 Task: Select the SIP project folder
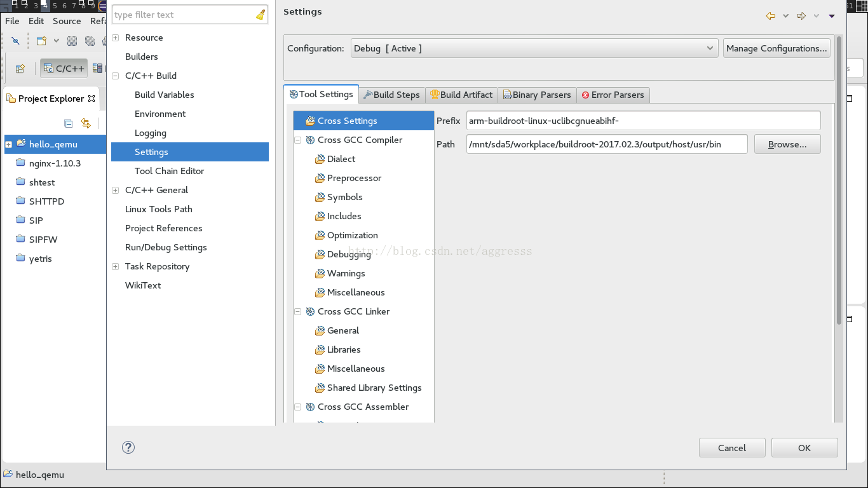36,220
